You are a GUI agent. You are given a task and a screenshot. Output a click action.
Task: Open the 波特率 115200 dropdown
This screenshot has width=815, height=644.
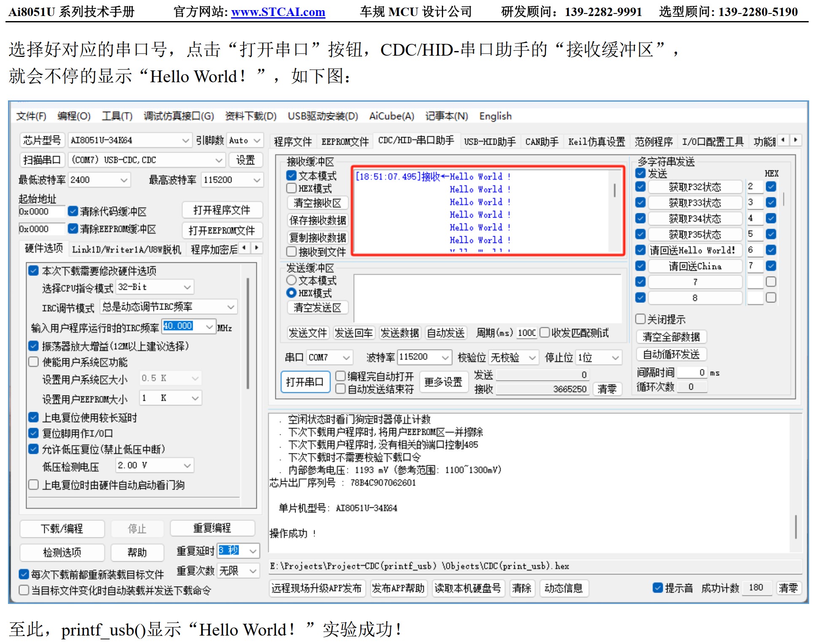coord(445,358)
